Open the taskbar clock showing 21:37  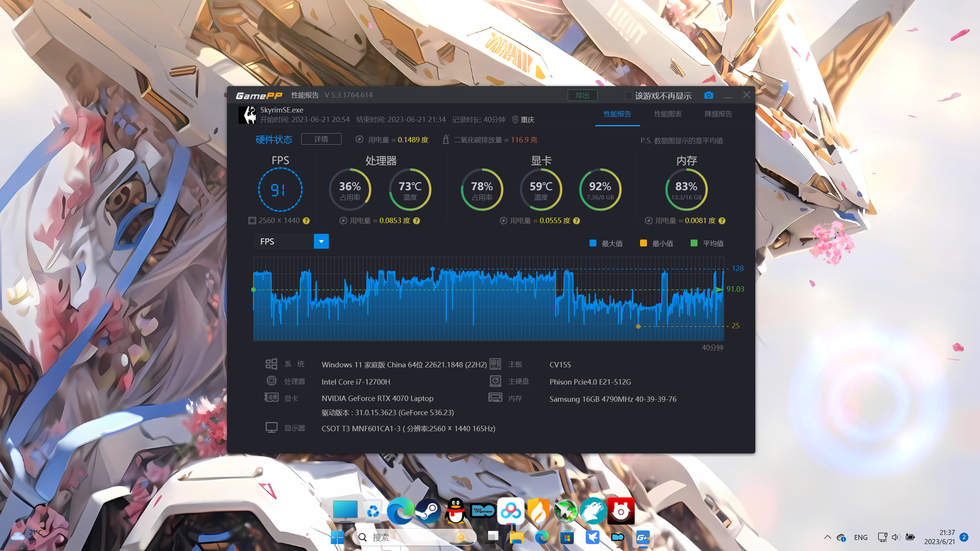pyautogui.click(x=940, y=537)
